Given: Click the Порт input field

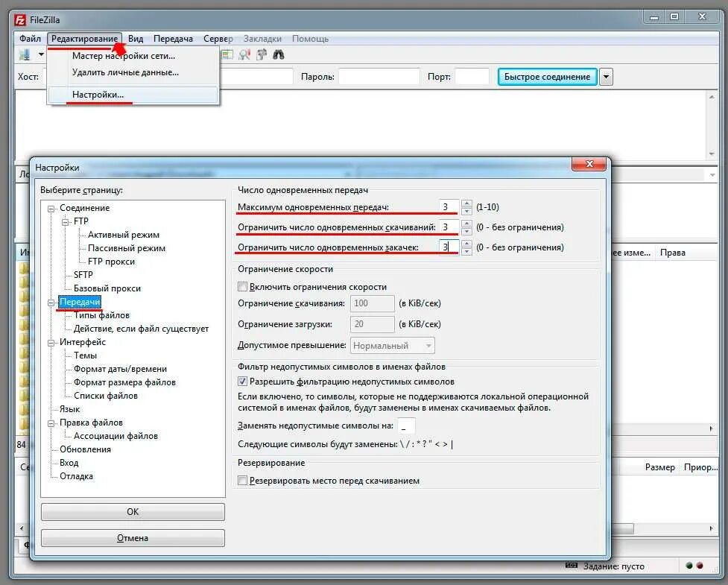Looking at the screenshot, I should pyautogui.click(x=472, y=77).
